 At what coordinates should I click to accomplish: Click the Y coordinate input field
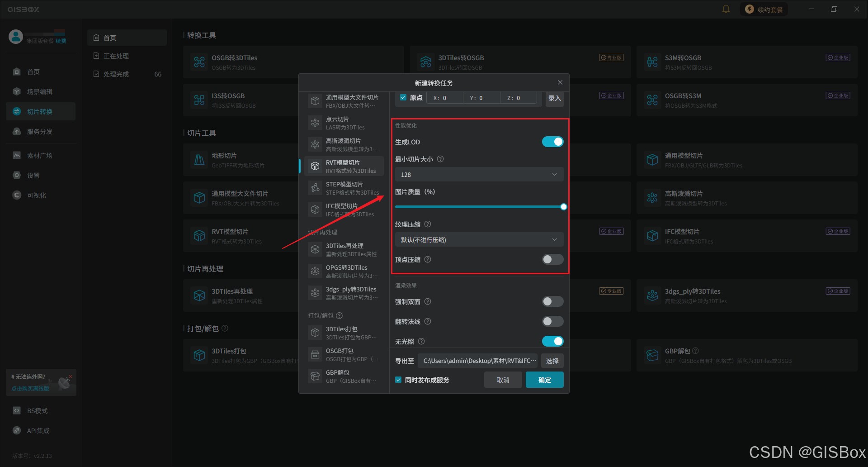point(482,98)
